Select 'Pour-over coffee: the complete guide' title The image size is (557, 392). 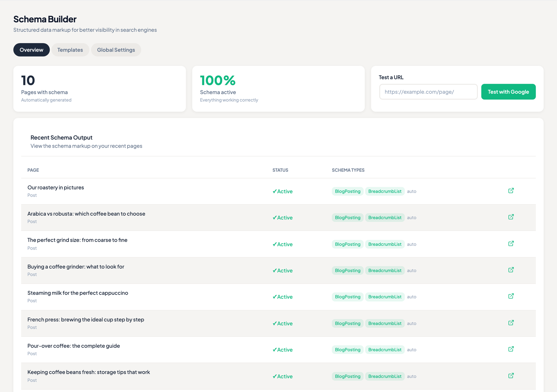(x=74, y=346)
